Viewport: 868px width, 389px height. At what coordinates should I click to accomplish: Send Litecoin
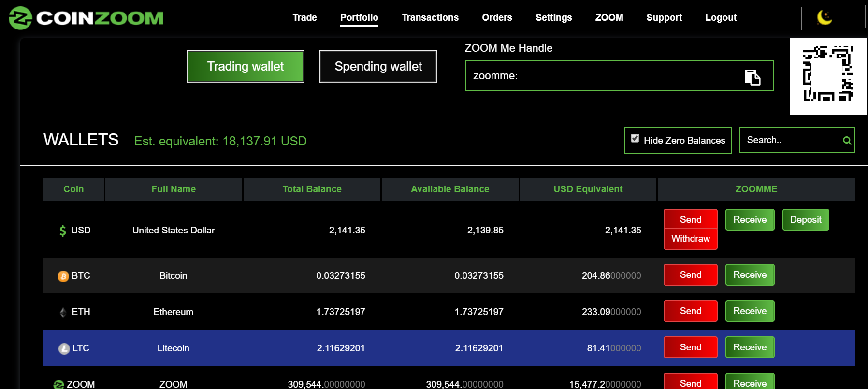(x=690, y=347)
